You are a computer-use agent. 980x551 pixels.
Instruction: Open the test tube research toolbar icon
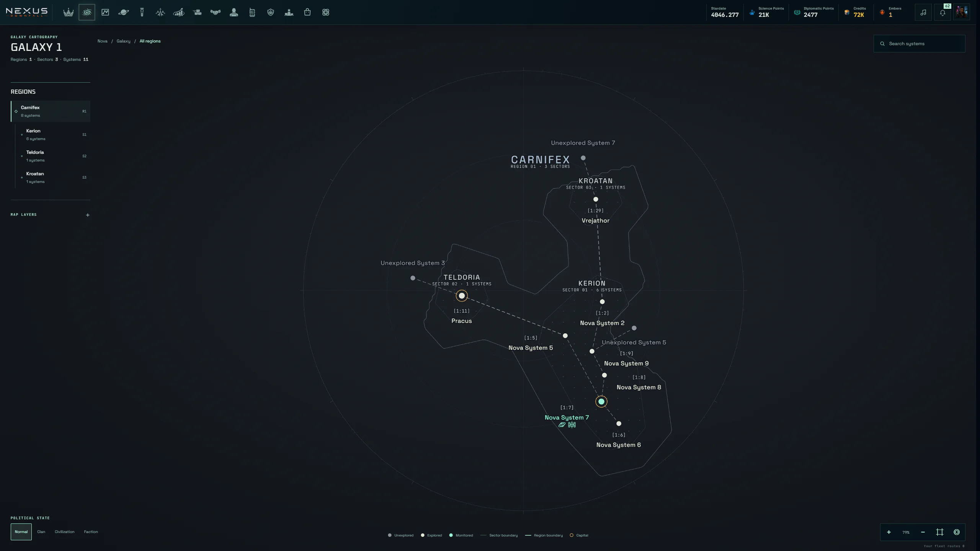tap(142, 12)
